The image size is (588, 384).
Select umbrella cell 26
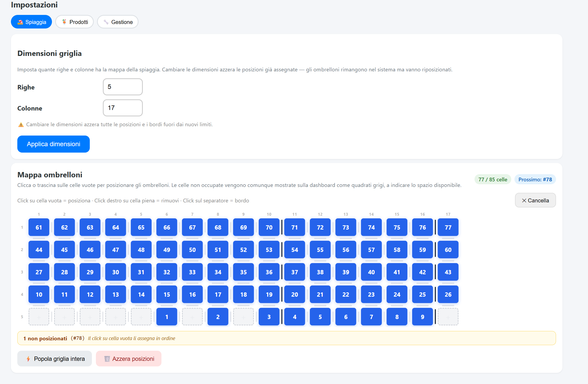pyautogui.click(x=448, y=295)
